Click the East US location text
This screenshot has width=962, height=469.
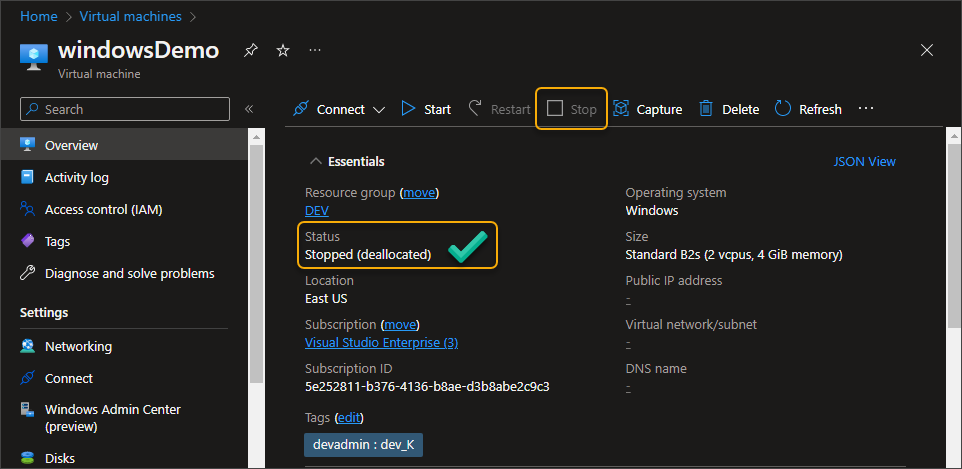point(326,299)
